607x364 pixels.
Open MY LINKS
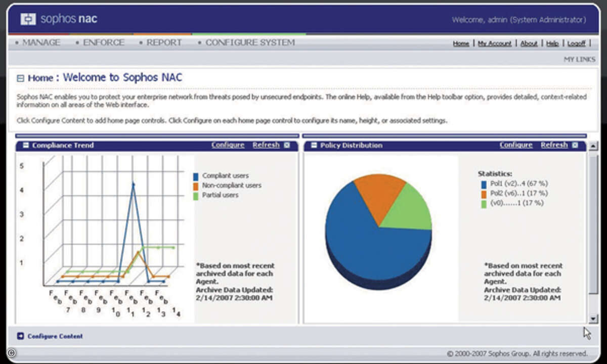point(580,60)
